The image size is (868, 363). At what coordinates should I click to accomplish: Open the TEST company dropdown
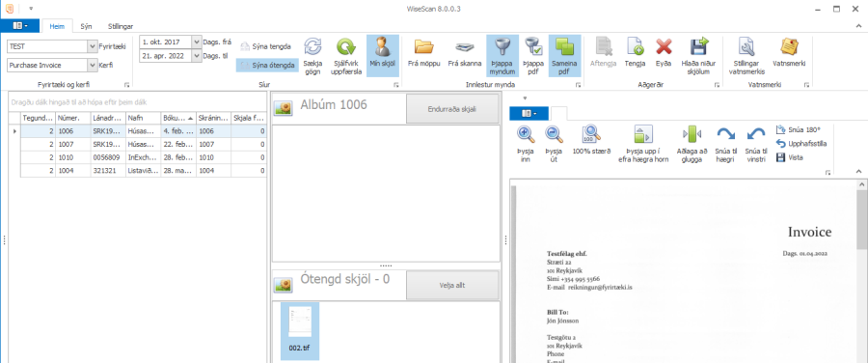(93, 46)
